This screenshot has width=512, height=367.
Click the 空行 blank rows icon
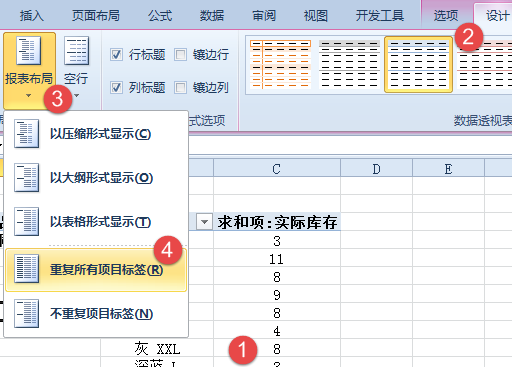tap(76, 51)
